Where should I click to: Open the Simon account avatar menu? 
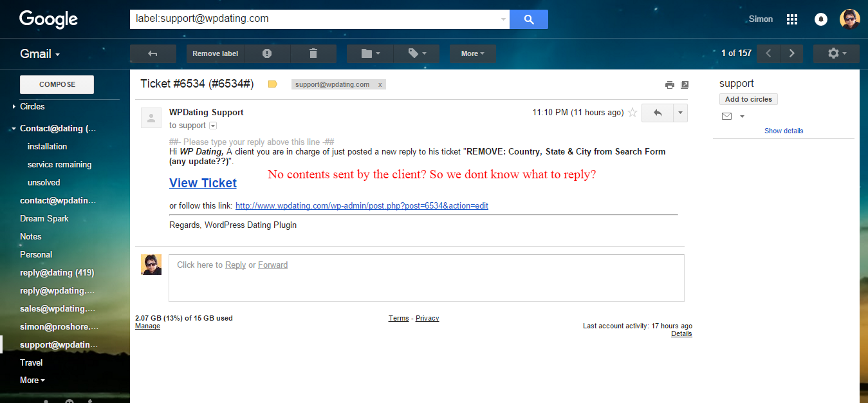(850, 19)
